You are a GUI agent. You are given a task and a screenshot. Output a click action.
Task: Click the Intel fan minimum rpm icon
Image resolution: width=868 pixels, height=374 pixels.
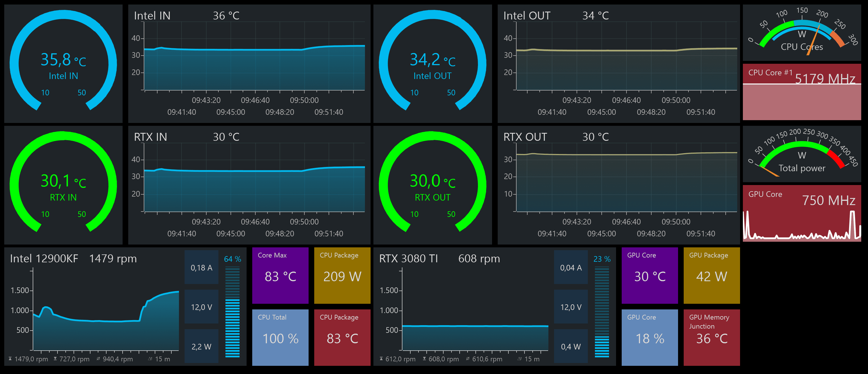click(55, 359)
